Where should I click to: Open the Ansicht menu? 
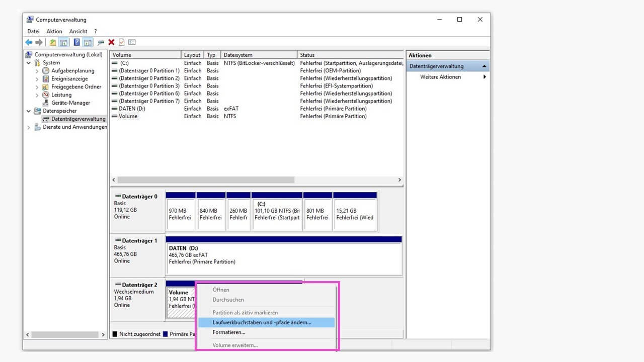[x=78, y=31]
